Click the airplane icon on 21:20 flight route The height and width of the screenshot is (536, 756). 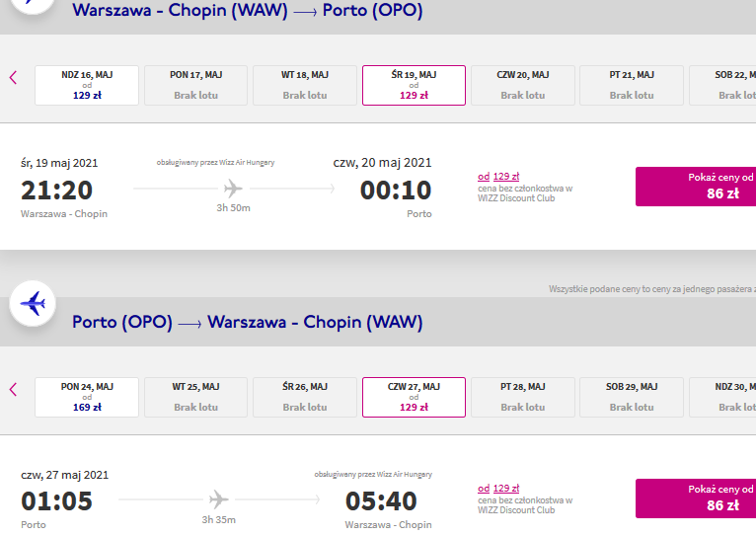coord(233,189)
